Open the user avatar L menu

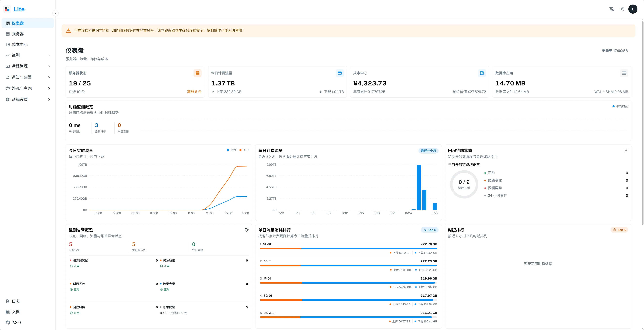(x=633, y=9)
